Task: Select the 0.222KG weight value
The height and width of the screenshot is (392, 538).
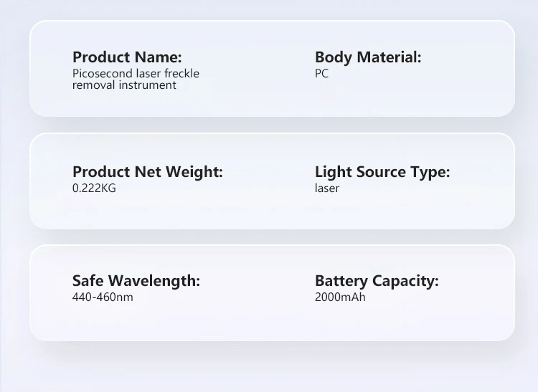Action: point(94,188)
